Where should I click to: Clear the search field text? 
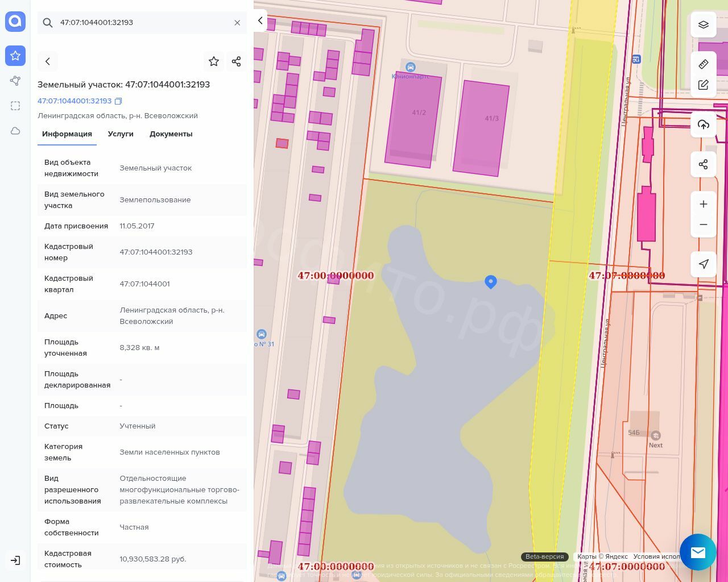coord(237,23)
